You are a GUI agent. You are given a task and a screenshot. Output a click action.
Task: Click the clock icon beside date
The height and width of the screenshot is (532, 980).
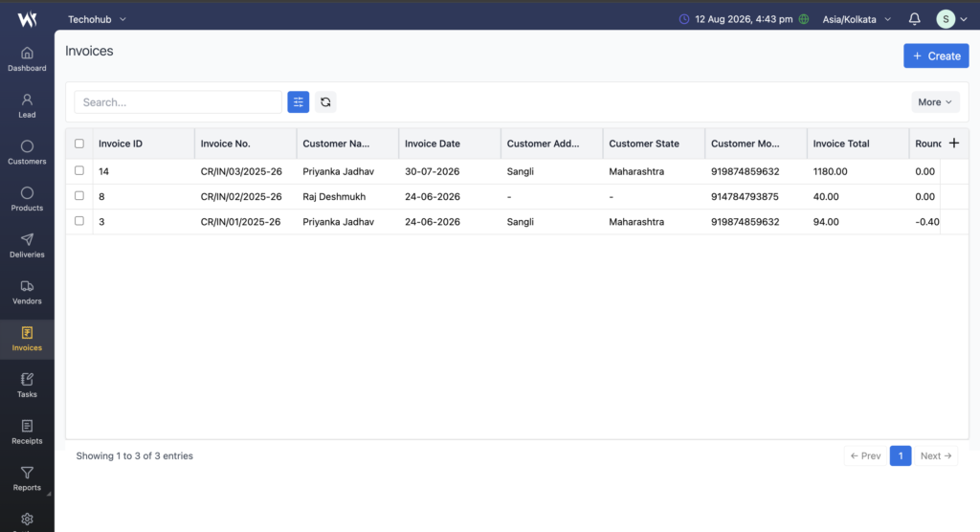point(684,19)
